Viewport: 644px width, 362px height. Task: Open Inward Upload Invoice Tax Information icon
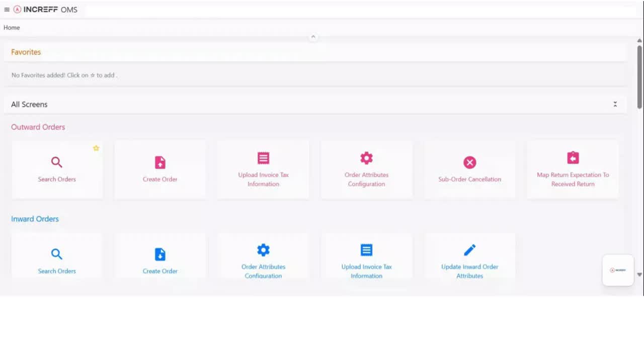tap(366, 250)
